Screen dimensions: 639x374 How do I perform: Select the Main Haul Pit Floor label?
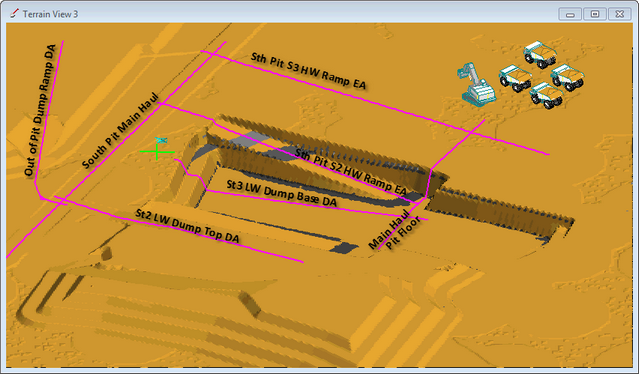click(394, 230)
